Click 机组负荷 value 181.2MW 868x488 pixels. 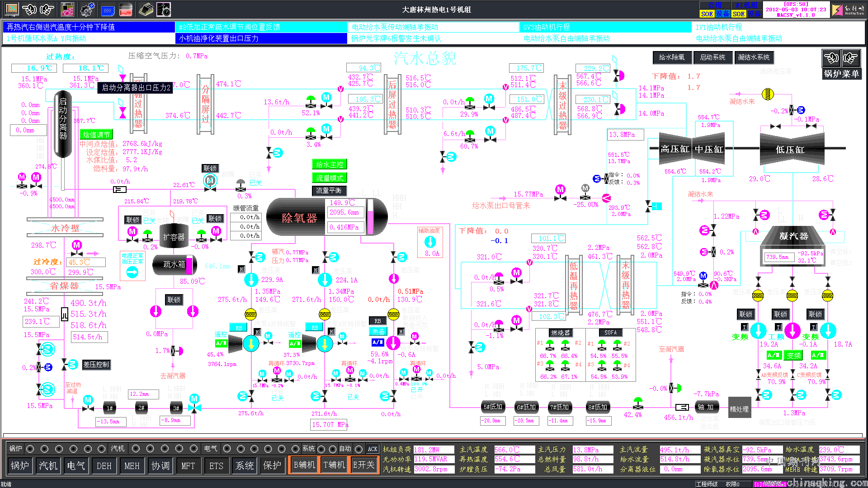[434, 450]
